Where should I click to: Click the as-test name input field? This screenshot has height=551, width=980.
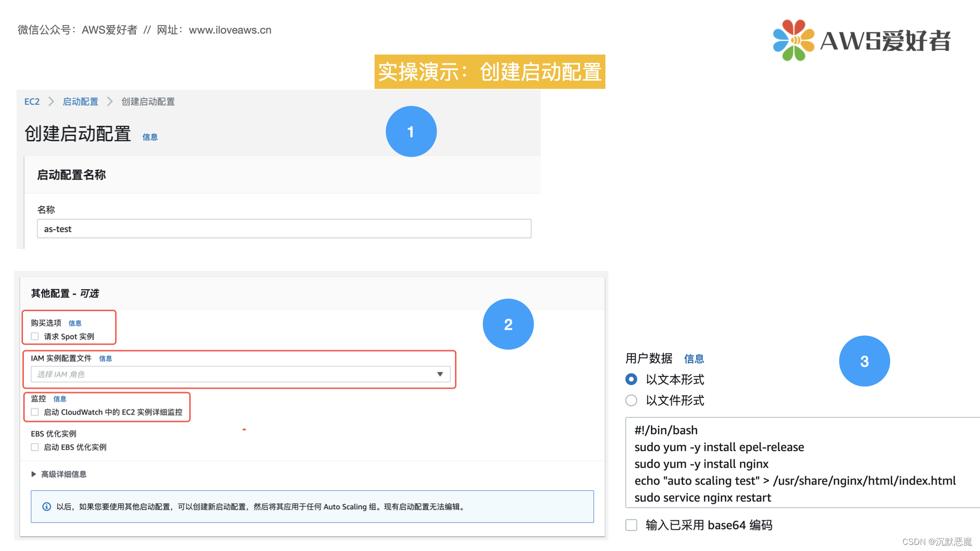click(x=284, y=229)
